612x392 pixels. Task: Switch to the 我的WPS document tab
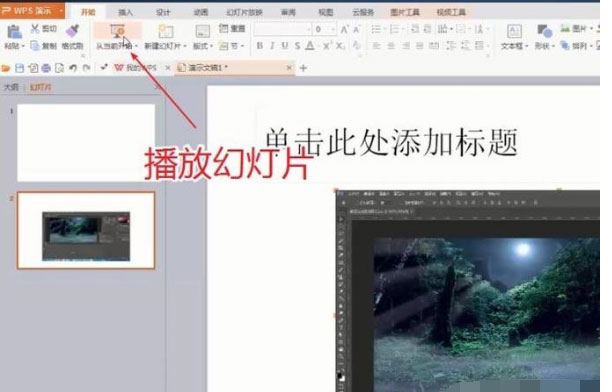click(x=136, y=68)
